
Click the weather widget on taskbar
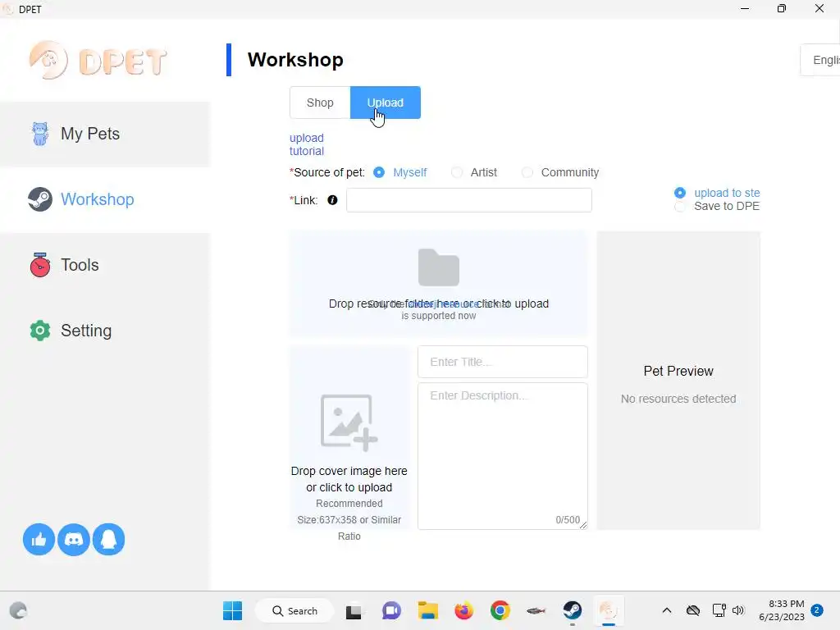click(18, 610)
